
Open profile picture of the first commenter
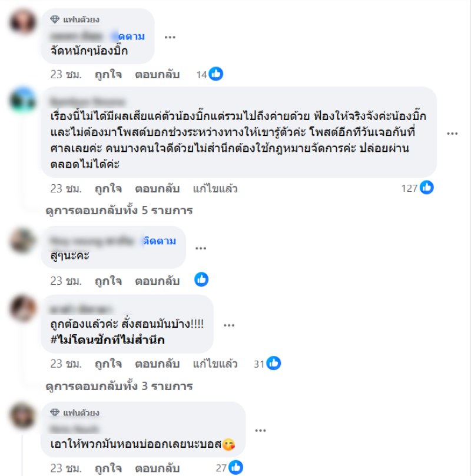pos(23,22)
